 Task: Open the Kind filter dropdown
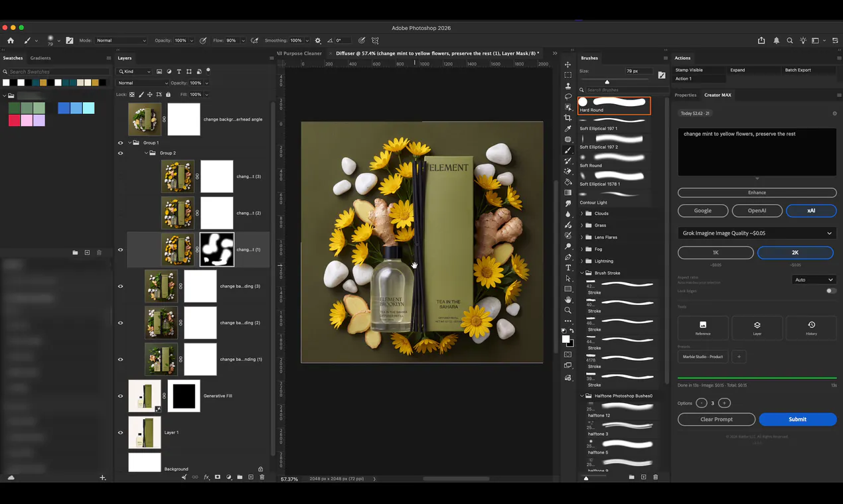point(135,72)
